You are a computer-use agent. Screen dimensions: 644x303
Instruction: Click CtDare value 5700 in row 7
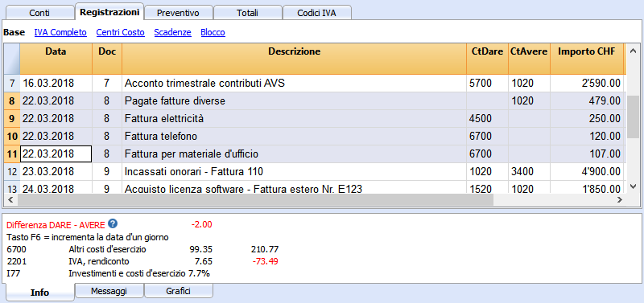click(x=487, y=84)
